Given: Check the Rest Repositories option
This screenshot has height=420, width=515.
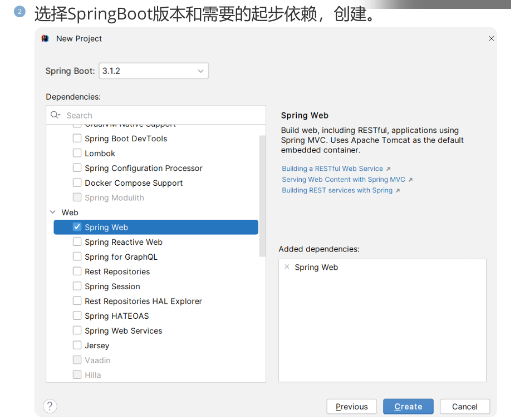Looking at the screenshot, I should (x=77, y=271).
